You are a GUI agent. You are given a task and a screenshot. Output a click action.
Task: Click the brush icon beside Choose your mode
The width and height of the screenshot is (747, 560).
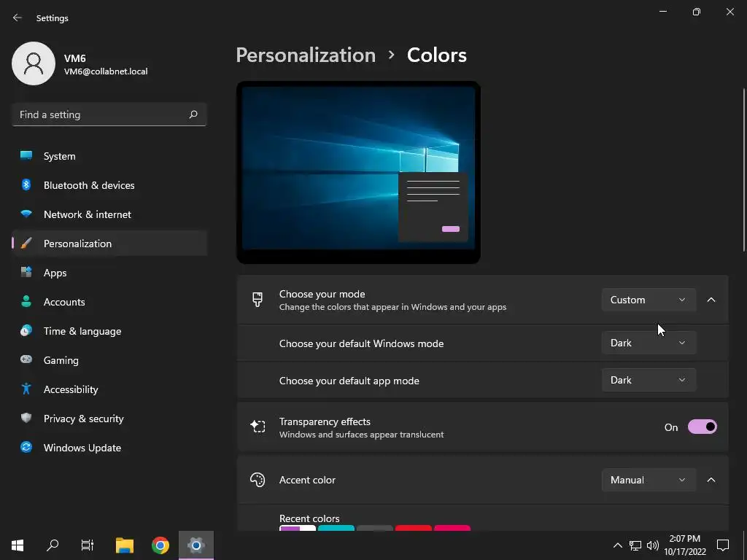258,300
